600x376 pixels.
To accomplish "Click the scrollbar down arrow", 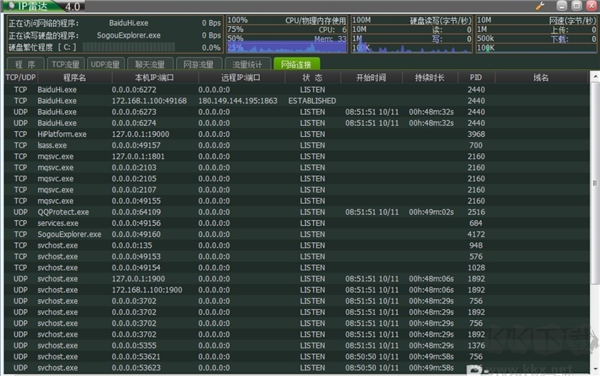I will (595, 369).
